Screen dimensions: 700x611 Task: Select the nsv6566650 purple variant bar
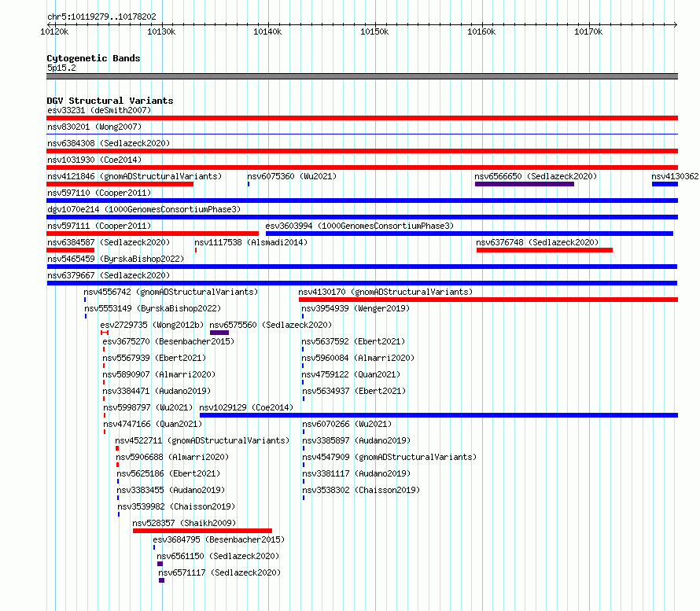coord(525,184)
